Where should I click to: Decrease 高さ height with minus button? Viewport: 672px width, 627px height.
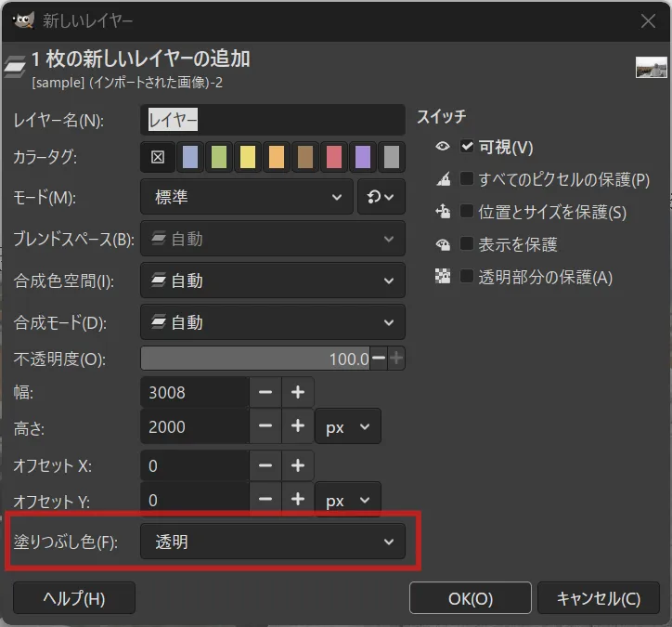coord(265,426)
